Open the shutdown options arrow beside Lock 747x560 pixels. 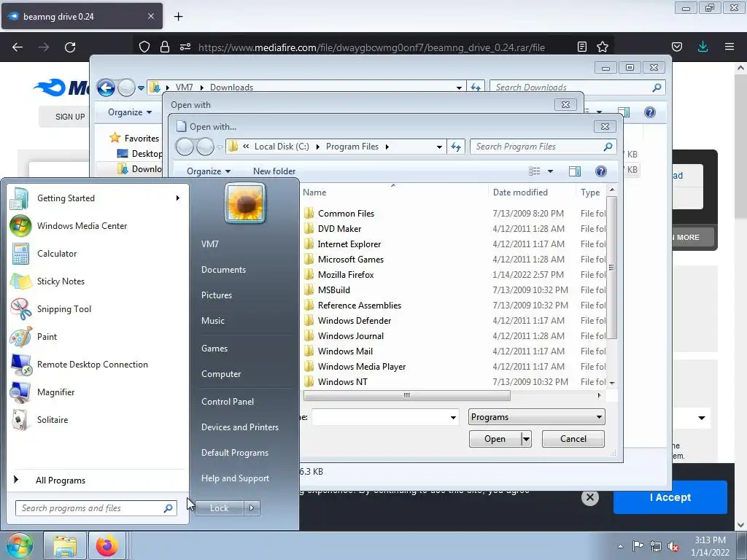[252, 508]
